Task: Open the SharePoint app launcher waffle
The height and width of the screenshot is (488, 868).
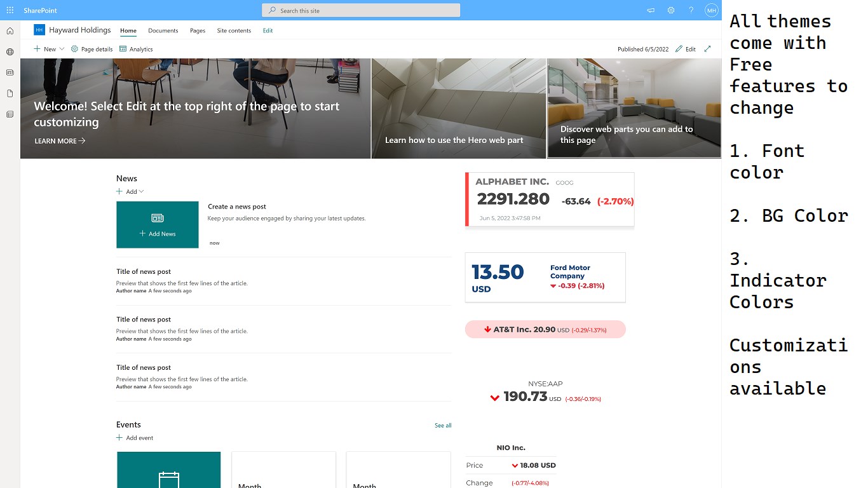Action: (10, 10)
